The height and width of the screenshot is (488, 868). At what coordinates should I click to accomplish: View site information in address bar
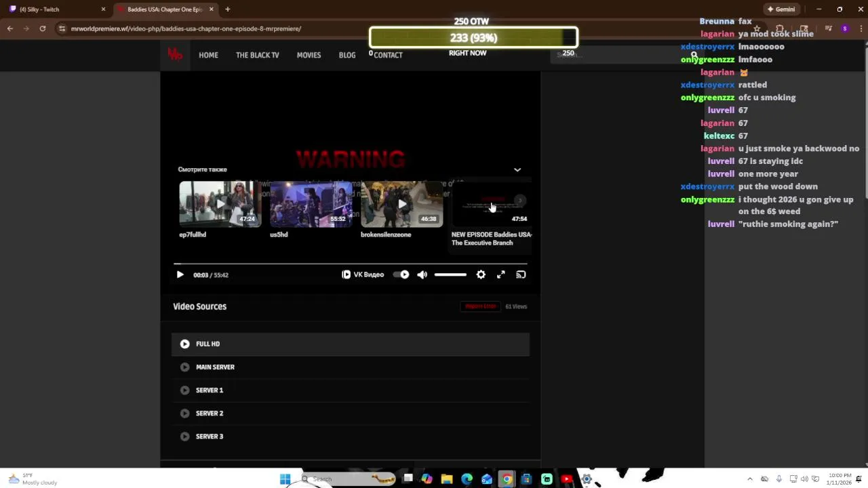coord(62,28)
